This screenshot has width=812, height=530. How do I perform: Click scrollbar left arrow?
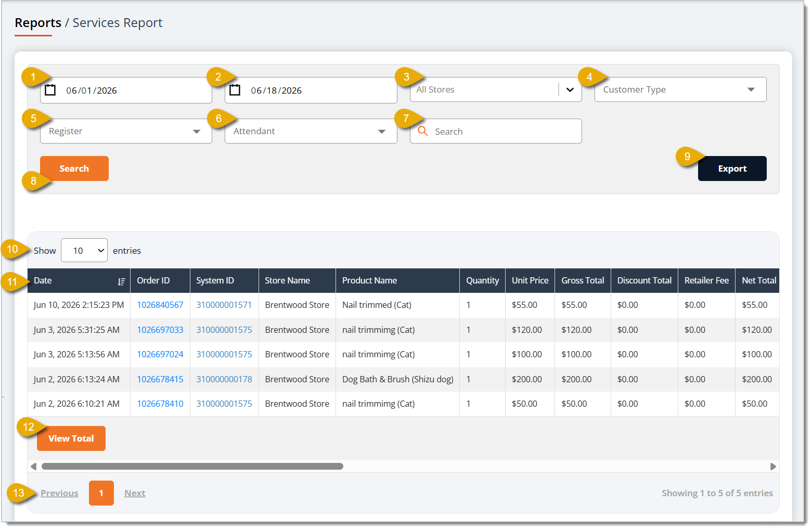[33, 467]
